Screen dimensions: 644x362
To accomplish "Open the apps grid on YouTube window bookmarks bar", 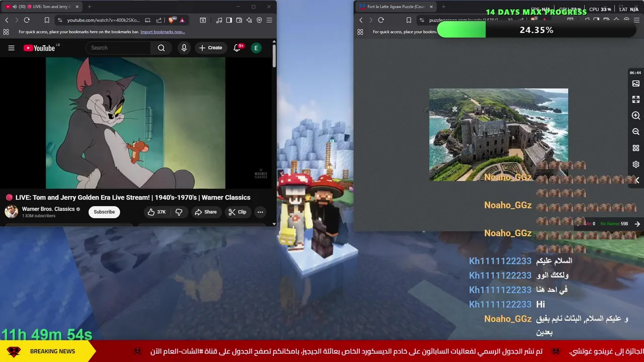I will [x=6, y=32].
